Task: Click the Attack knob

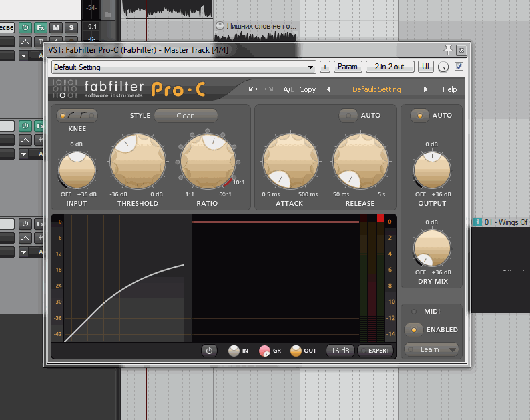Action: (x=290, y=161)
